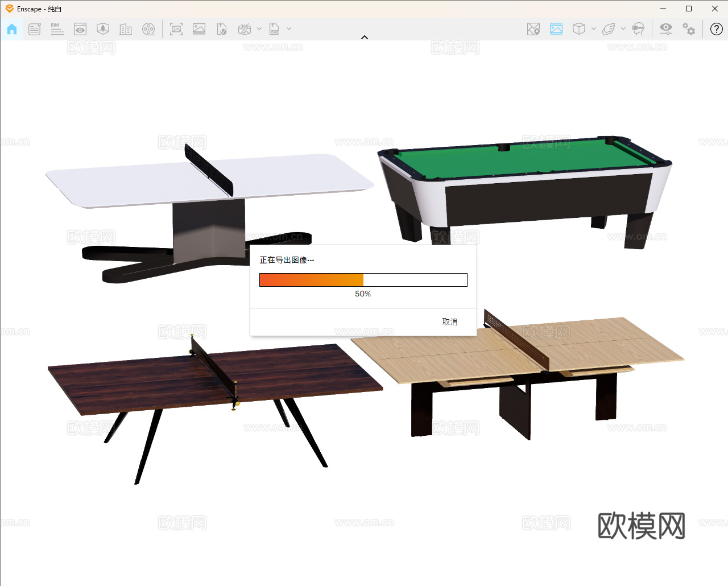
Task: Open the video editor film reel icon
Action: [148, 29]
